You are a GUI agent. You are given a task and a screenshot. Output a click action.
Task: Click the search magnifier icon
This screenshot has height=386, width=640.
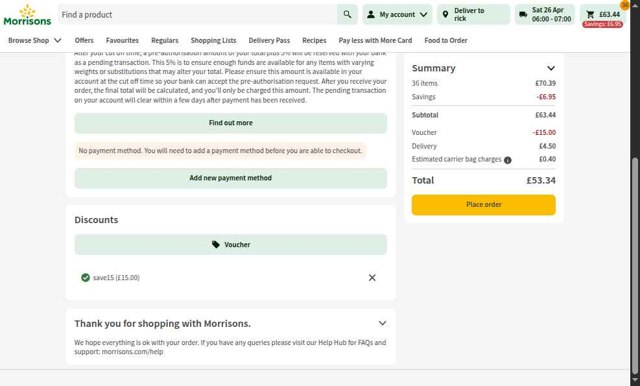[x=347, y=14]
